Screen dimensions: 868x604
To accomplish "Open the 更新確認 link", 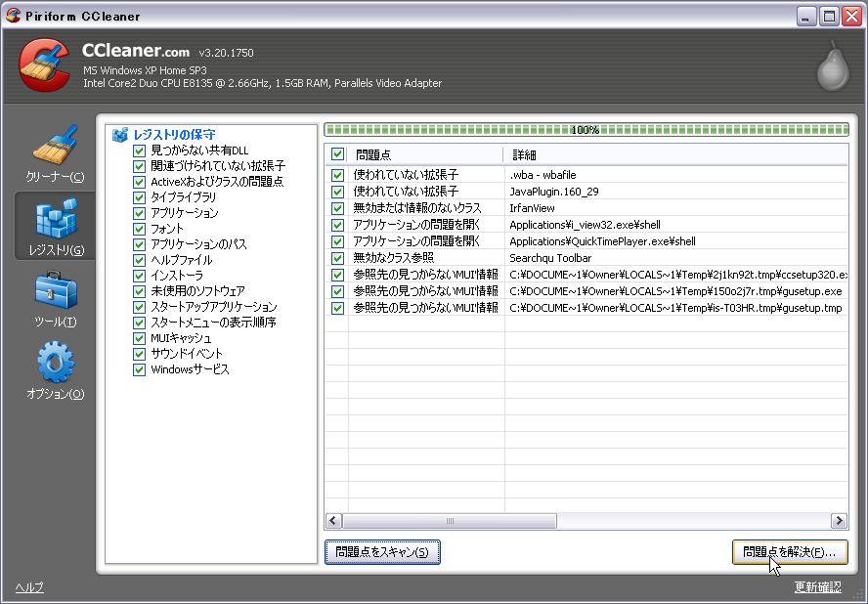I will [818, 586].
